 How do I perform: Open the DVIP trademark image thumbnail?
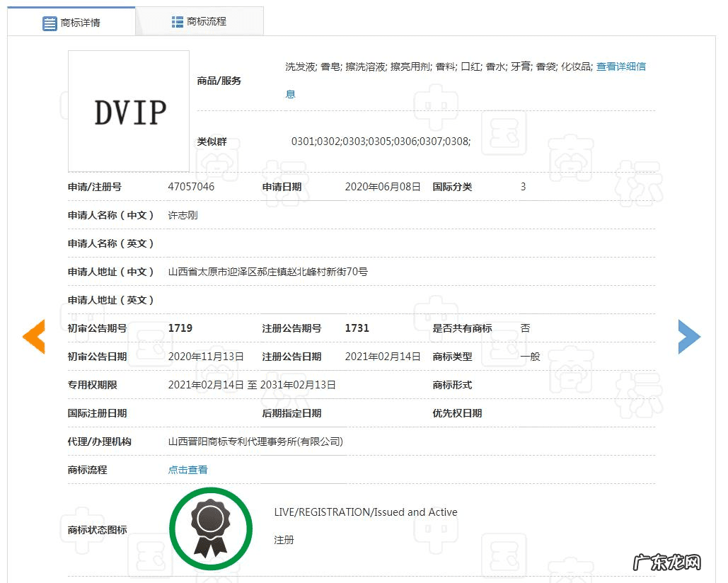128,110
